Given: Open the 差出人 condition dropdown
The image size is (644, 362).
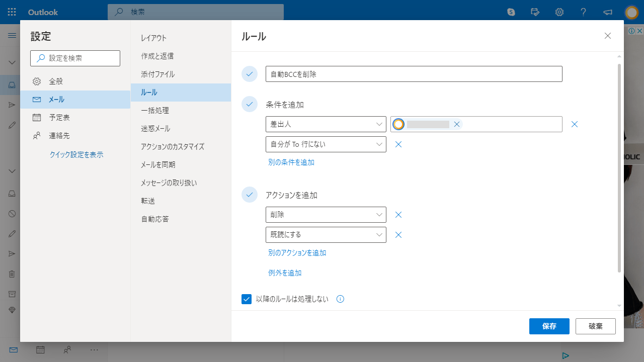Looking at the screenshot, I should [326, 124].
